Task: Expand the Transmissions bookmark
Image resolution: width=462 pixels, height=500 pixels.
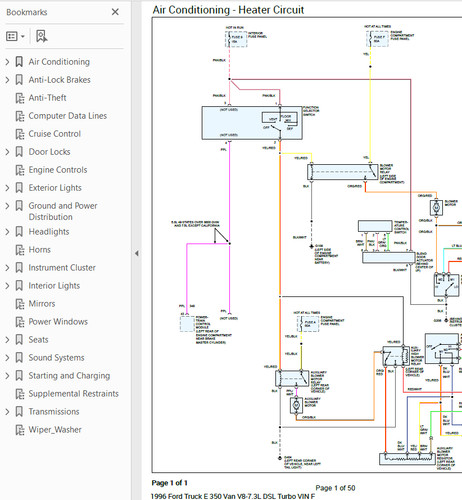Action: click(7, 412)
